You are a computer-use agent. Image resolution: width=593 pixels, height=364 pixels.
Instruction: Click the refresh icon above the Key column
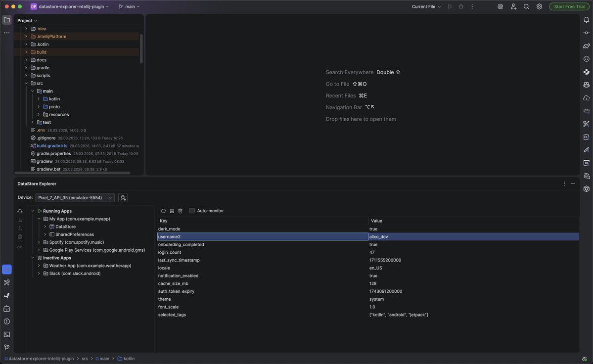(x=163, y=211)
